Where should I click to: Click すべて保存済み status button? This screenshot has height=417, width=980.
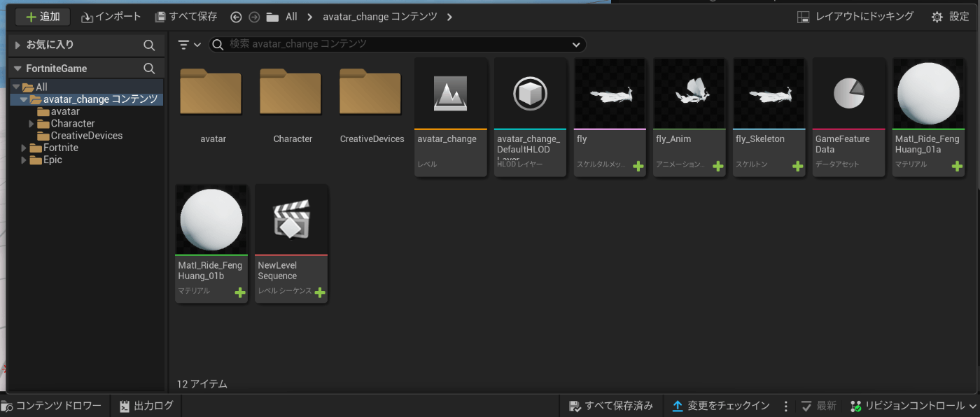(612, 406)
